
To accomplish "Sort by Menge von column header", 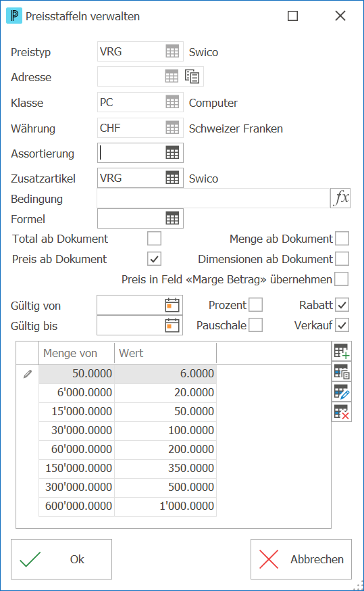I will tap(77, 353).
